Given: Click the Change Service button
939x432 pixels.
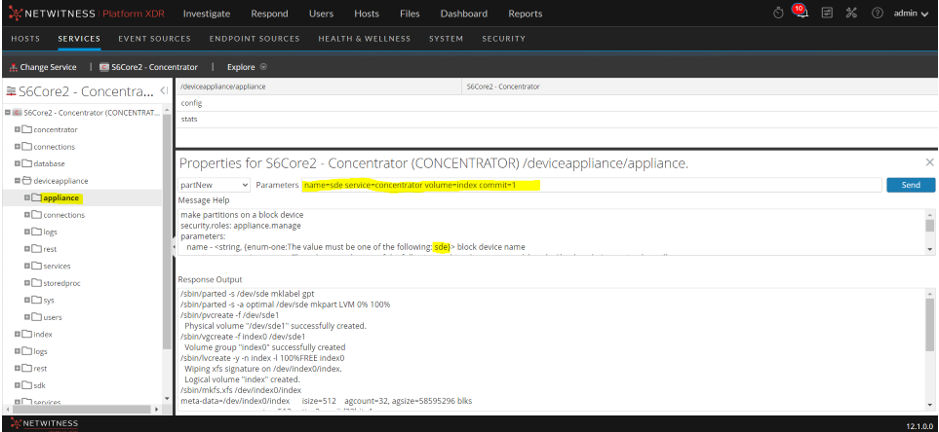Looking at the screenshot, I should pyautogui.click(x=43, y=67).
